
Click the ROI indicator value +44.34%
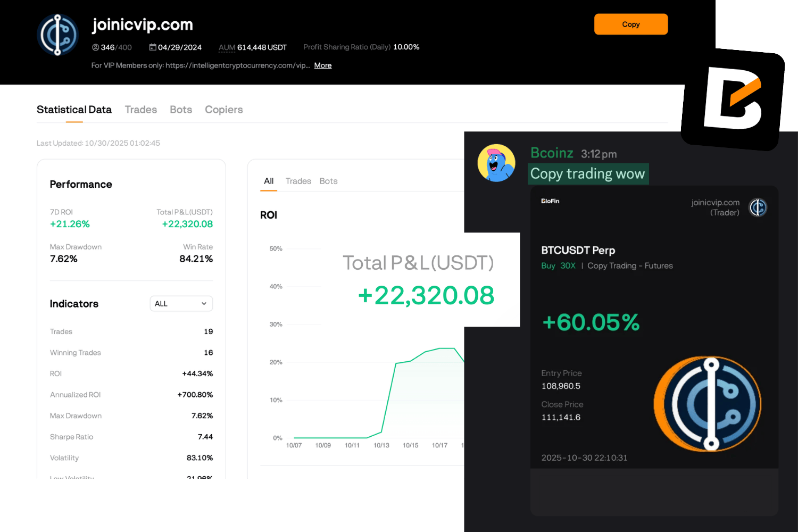[197, 373]
